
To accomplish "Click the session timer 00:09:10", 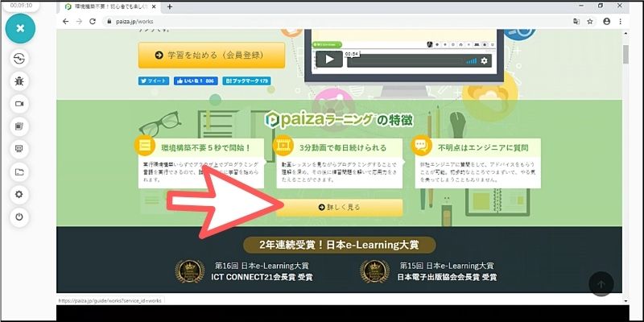I will (x=21, y=6).
